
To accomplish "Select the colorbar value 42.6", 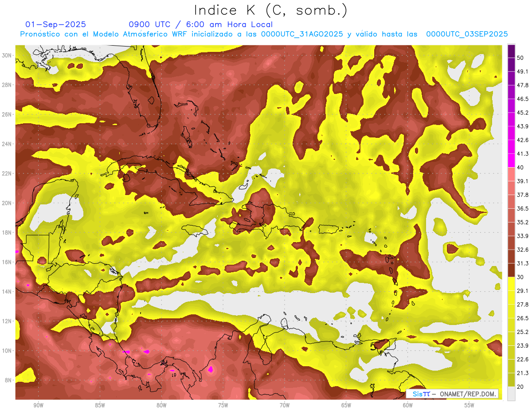I will (x=523, y=140).
